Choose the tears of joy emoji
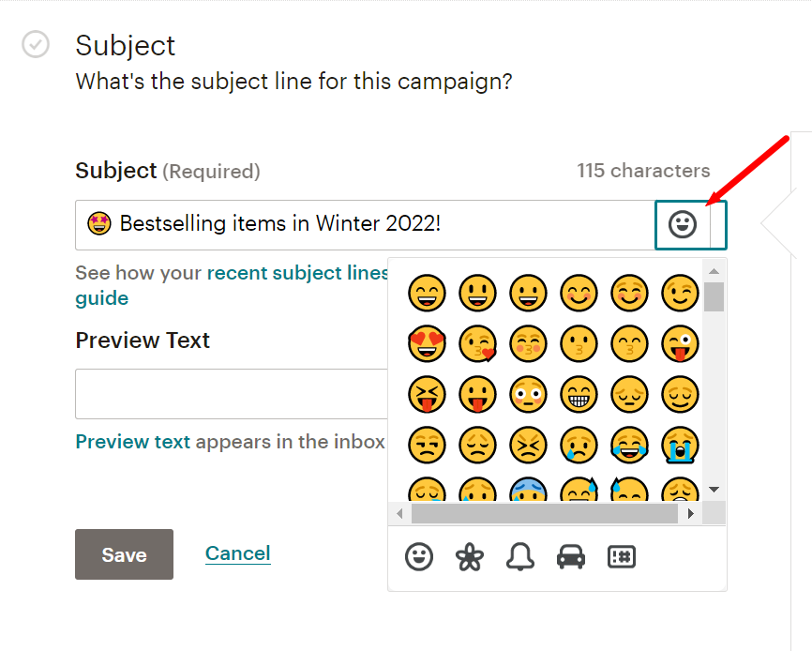 pos(628,445)
